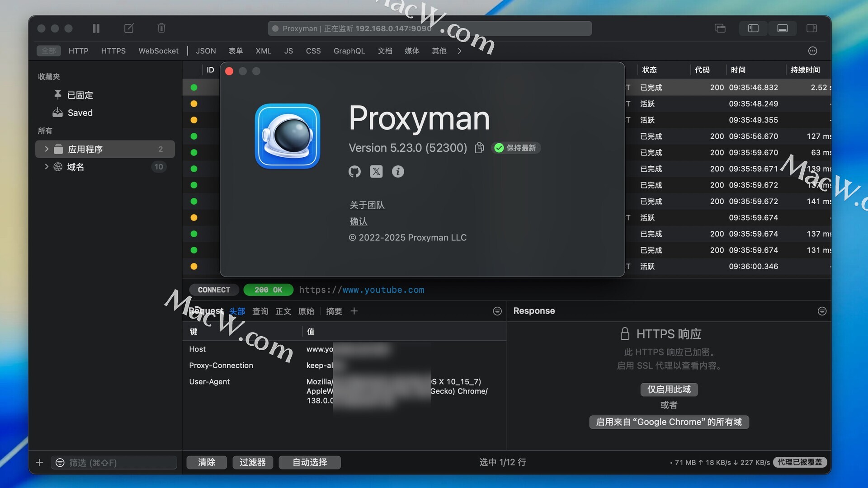This screenshot has width=868, height=488.
Task: Switch to the Request 正文 tab
Action: (x=283, y=311)
